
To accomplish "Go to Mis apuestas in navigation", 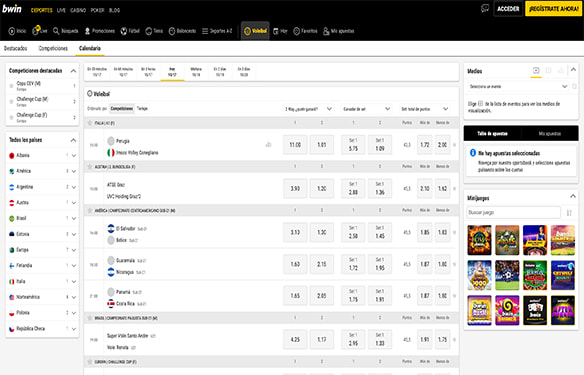I will 339,31.
